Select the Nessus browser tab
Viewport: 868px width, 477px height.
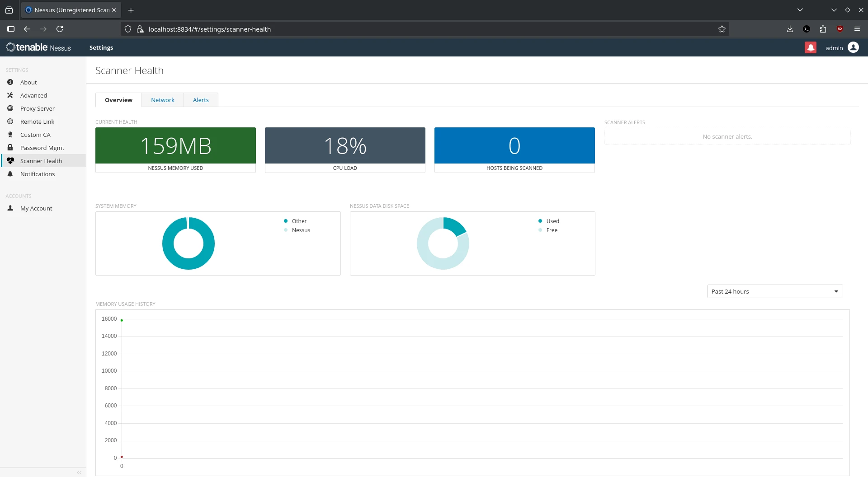point(71,10)
